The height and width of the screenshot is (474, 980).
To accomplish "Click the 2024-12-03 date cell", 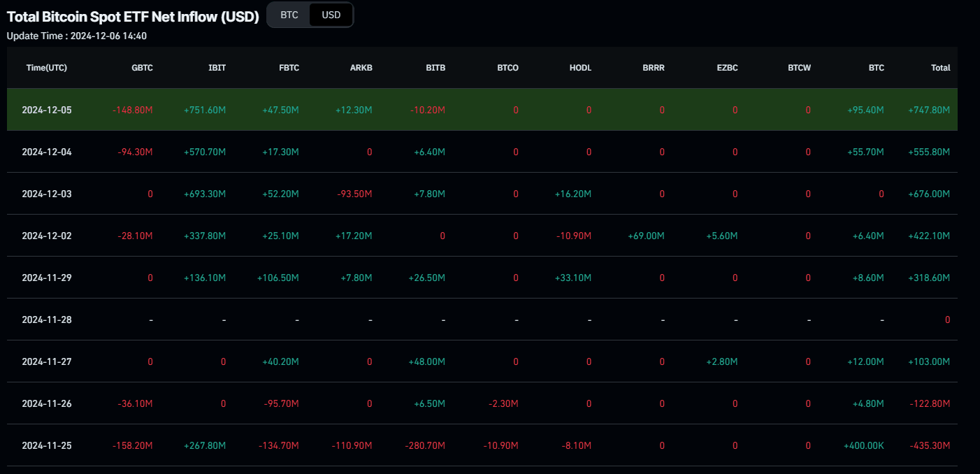I will pyautogui.click(x=47, y=194).
